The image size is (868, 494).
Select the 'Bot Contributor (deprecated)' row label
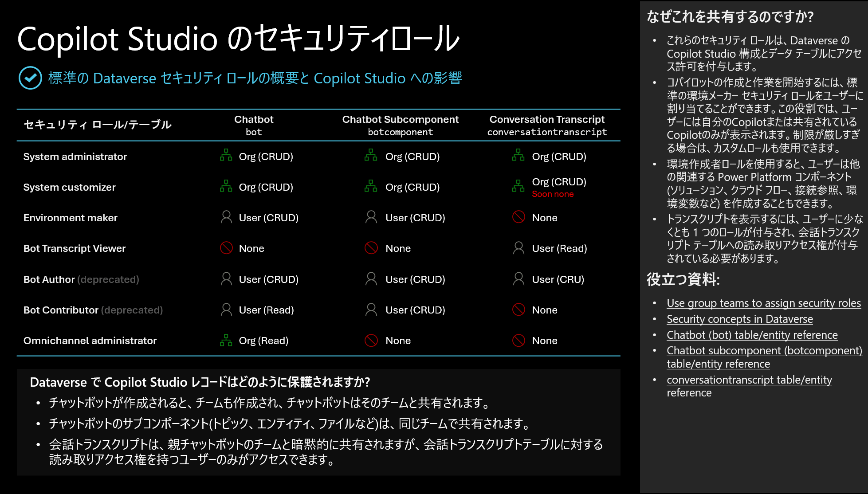tap(93, 310)
